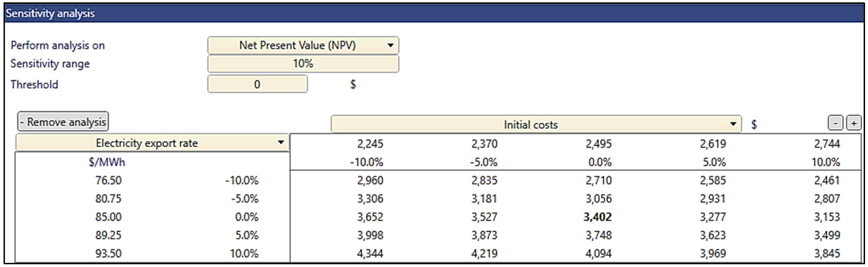Click the Remove analysis button

(x=63, y=121)
